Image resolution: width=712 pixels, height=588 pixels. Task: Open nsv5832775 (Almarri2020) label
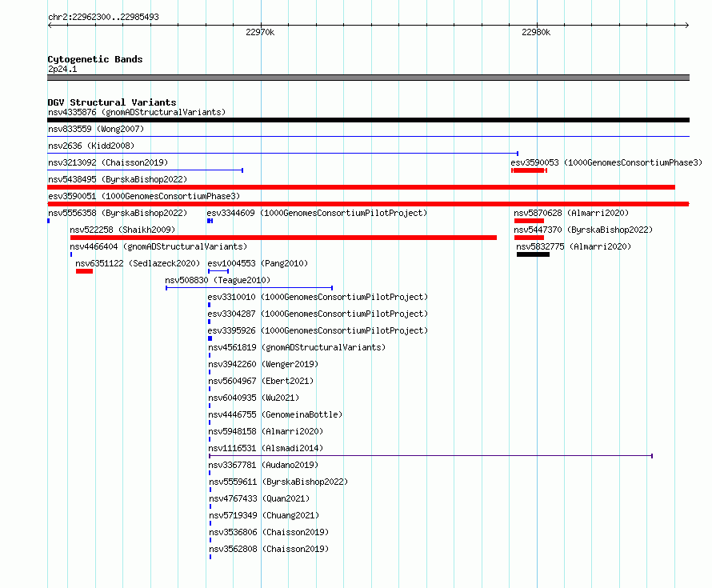(x=574, y=246)
